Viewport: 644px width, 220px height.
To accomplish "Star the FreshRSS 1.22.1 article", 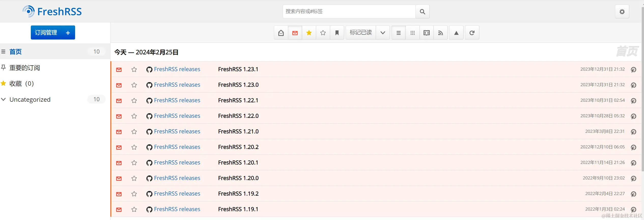I will pyautogui.click(x=134, y=100).
